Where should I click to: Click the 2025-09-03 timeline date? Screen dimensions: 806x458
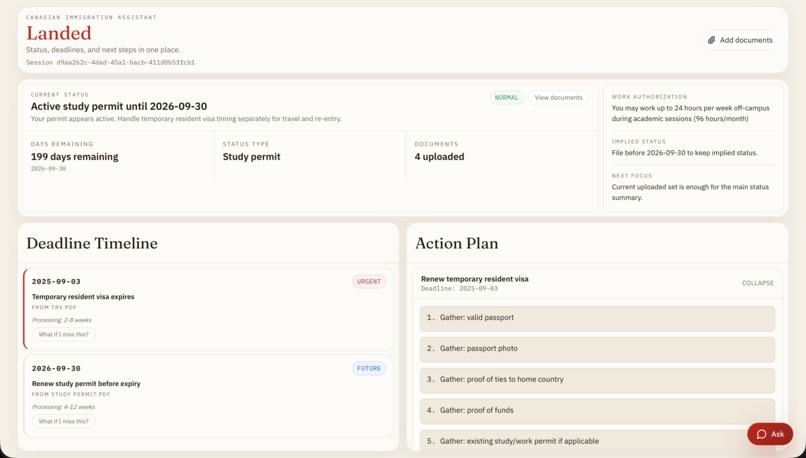point(56,282)
